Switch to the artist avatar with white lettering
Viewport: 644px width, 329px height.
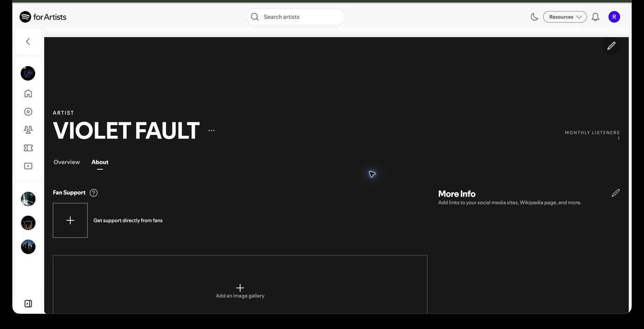[x=28, y=199]
